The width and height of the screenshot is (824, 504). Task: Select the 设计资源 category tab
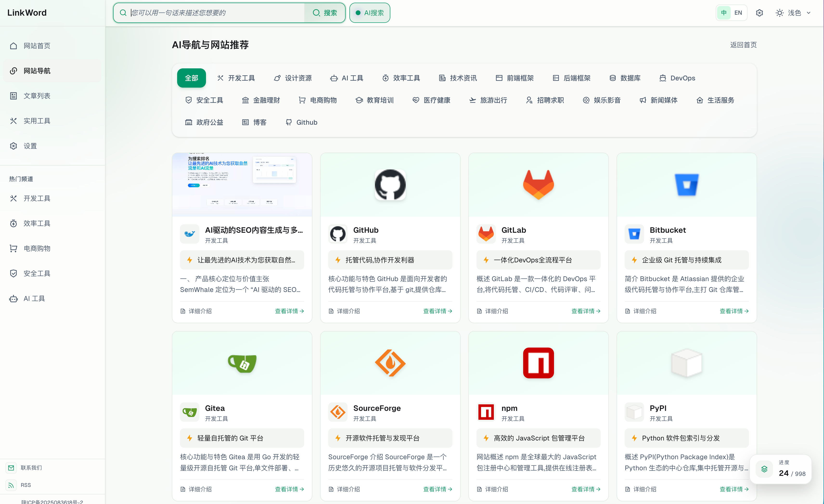click(x=293, y=78)
